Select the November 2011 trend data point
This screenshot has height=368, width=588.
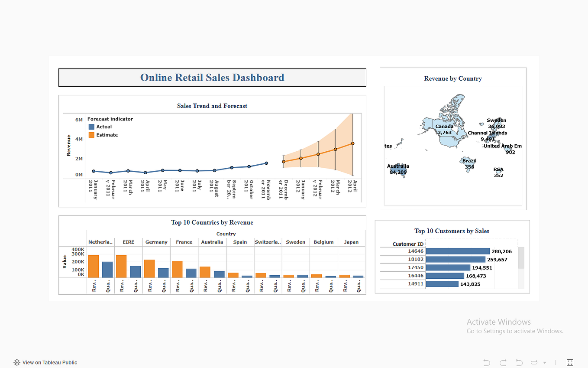(x=266, y=163)
